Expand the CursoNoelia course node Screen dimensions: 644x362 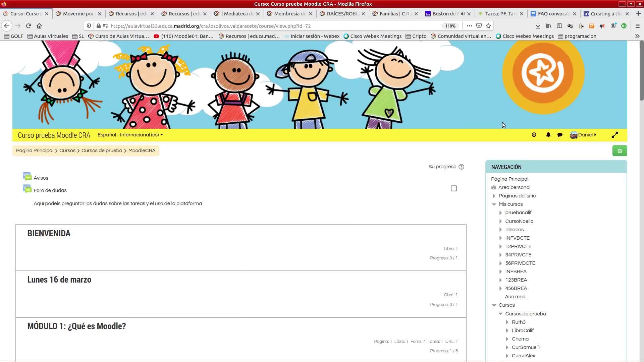[x=500, y=221]
